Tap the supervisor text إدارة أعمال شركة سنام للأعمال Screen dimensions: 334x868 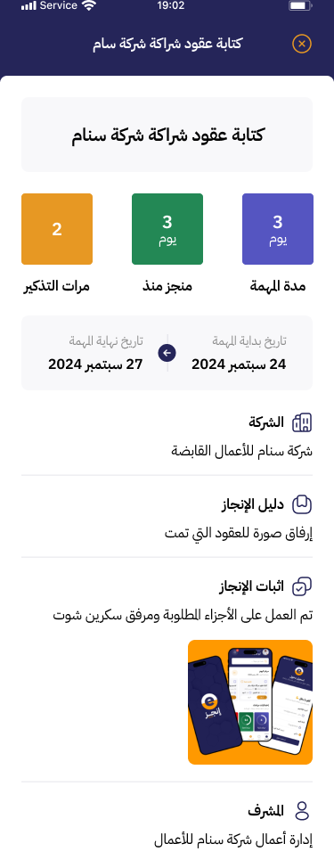click(x=233, y=840)
